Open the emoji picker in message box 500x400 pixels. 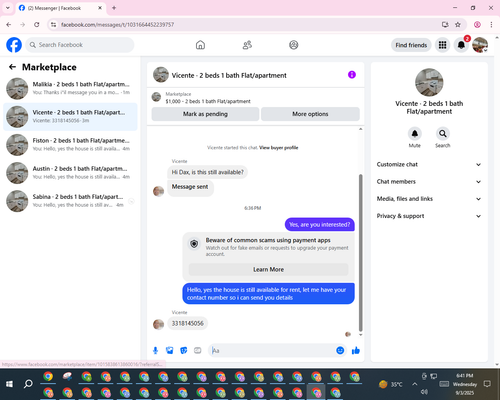tap(340, 350)
